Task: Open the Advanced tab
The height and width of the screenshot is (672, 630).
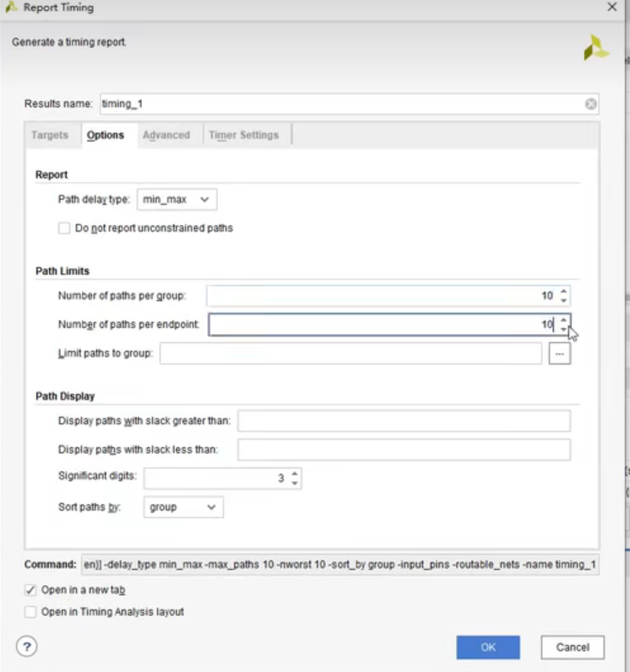Action: pos(166,135)
